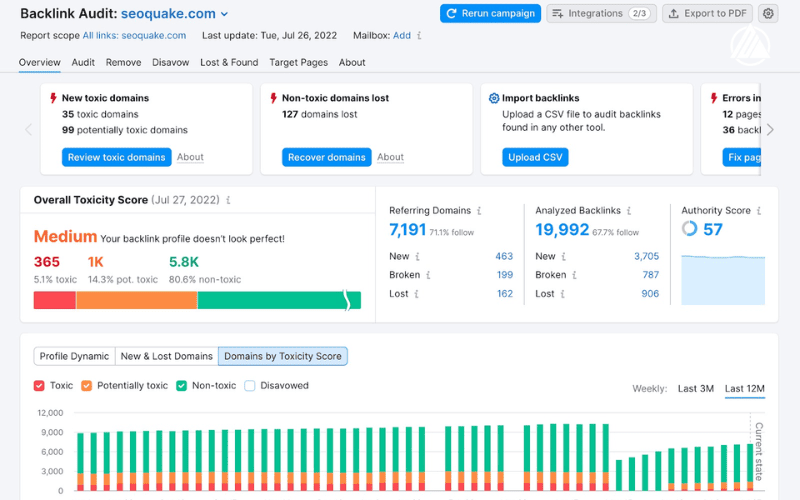Open the Overview tab

click(x=39, y=62)
